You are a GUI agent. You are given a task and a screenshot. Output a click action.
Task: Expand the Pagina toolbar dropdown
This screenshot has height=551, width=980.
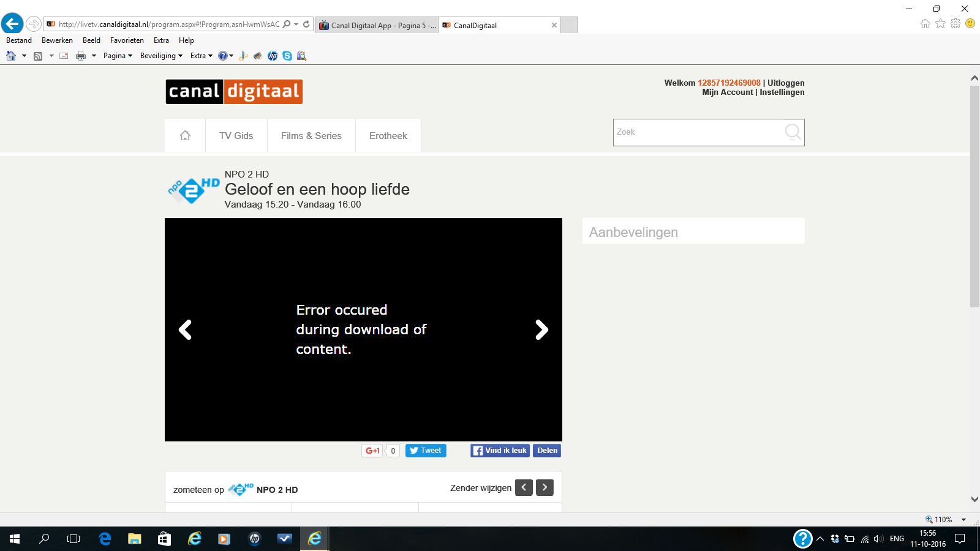click(118, 56)
